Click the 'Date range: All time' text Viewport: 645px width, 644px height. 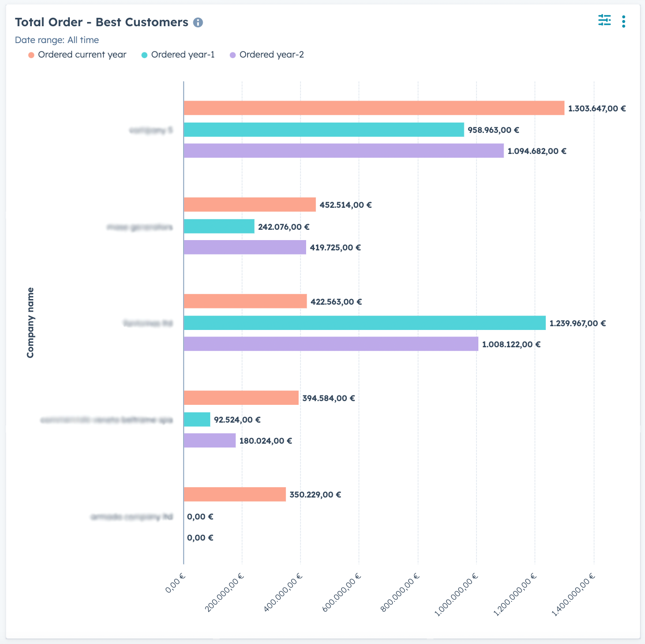(x=57, y=40)
